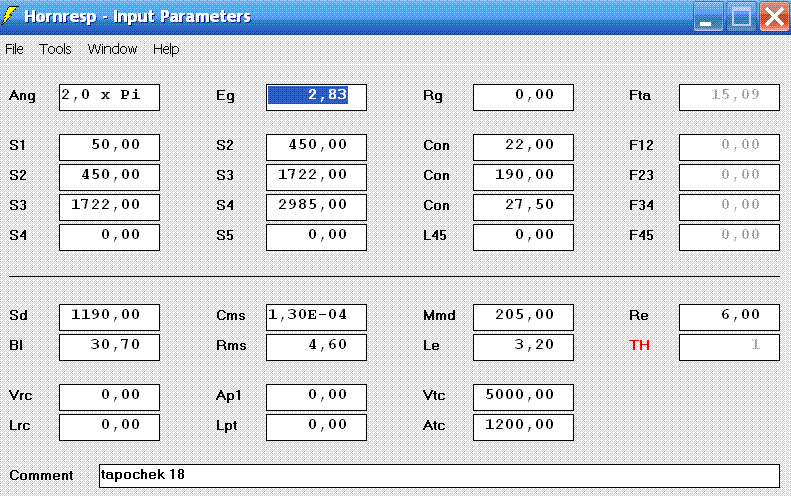The height and width of the screenshot is (496, 791).
Task: Open the Window menu
Action: [112, 49]
